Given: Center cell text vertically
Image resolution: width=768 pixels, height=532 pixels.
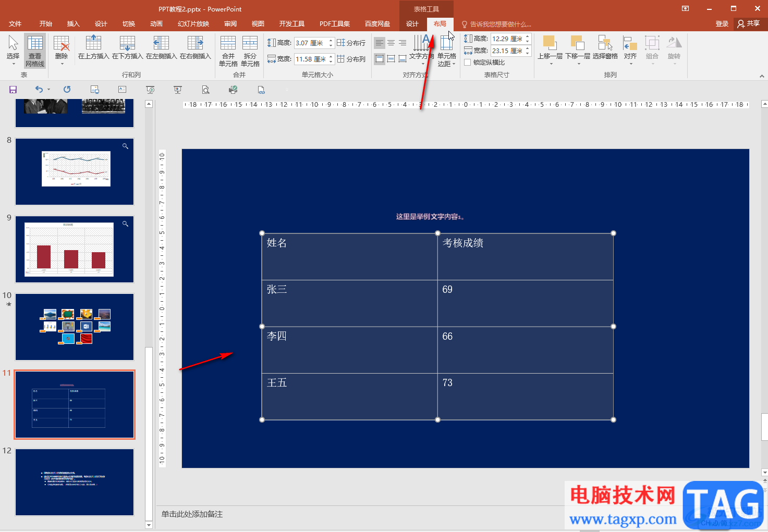Looking at the screenshot, I should tap(391, 59).
